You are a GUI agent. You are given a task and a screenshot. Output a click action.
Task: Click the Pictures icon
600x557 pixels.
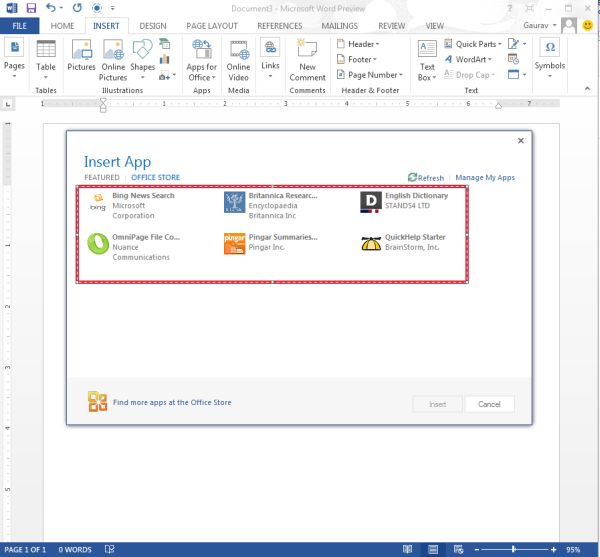click(x=81, y=55)
